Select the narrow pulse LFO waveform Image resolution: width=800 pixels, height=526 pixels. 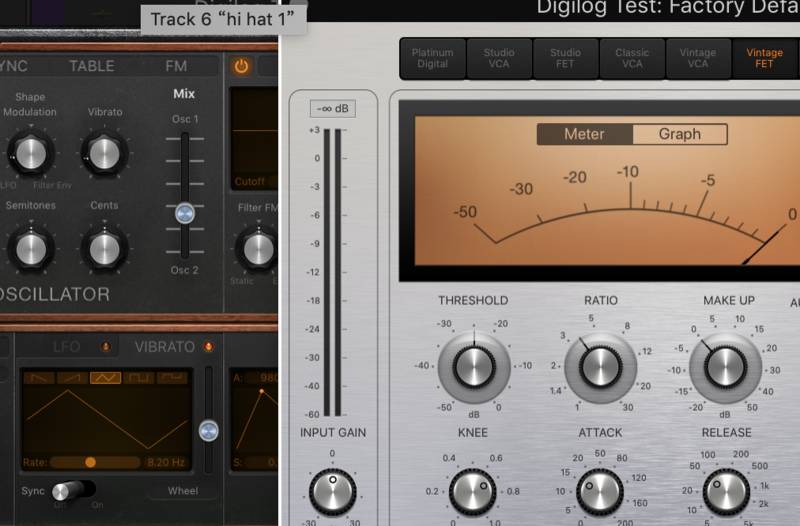(x=171, y=377)
